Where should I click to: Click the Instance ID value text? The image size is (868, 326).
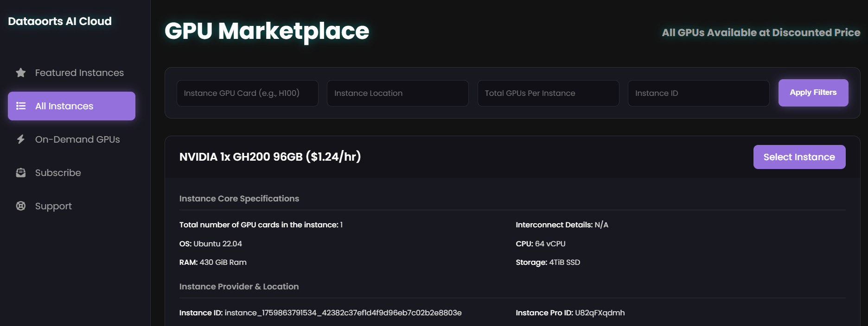point(343,313)
